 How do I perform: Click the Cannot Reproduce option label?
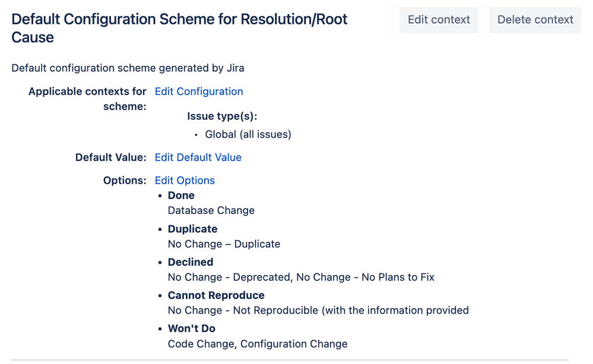[x=216, y=295]
